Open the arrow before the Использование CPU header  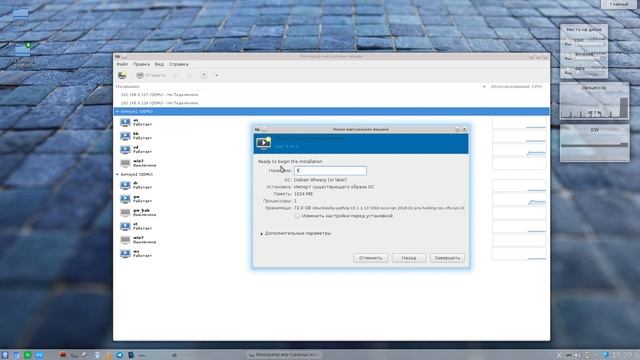coord(484,87)
